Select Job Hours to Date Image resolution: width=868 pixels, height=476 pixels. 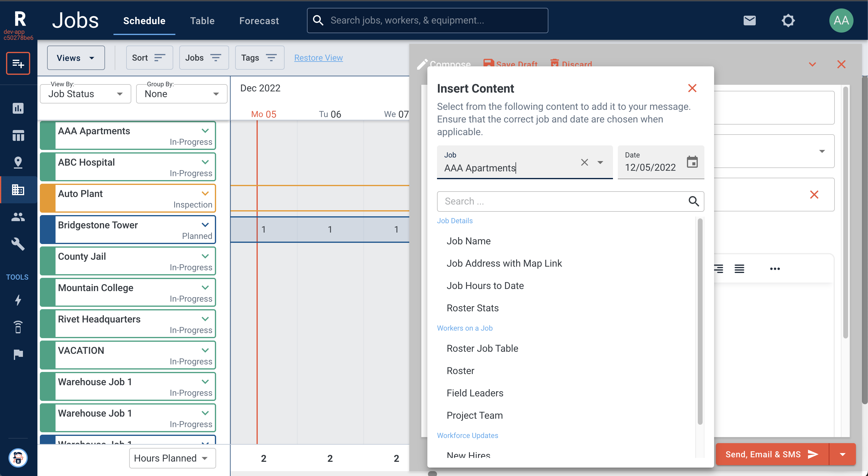485,285
